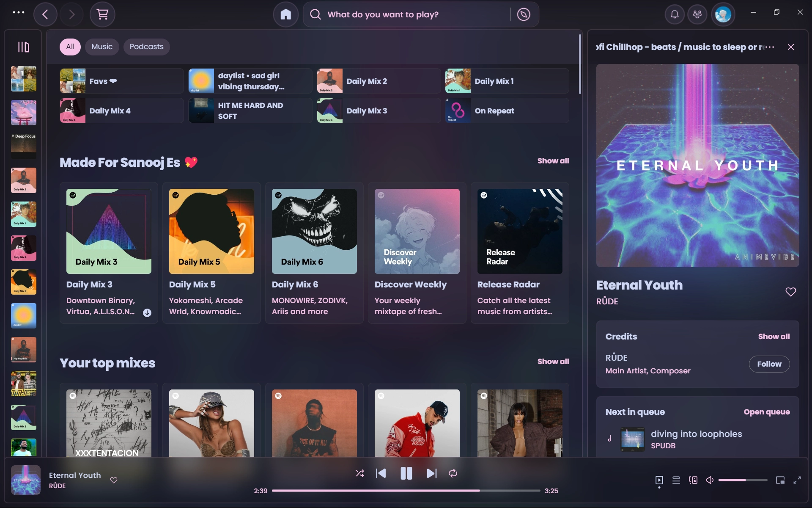Open the user profile avatar
This screenshot has height=508, width=812.
[723, 14]
